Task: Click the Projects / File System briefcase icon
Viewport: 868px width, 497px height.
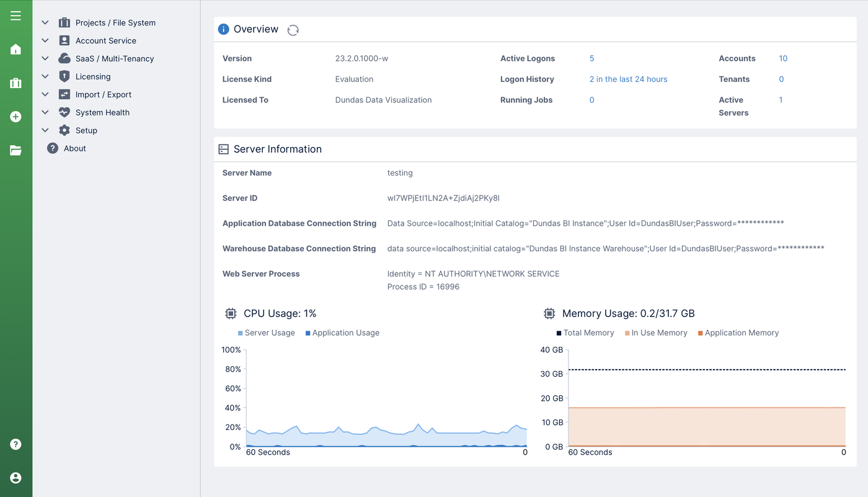Action: click(64, 23)
